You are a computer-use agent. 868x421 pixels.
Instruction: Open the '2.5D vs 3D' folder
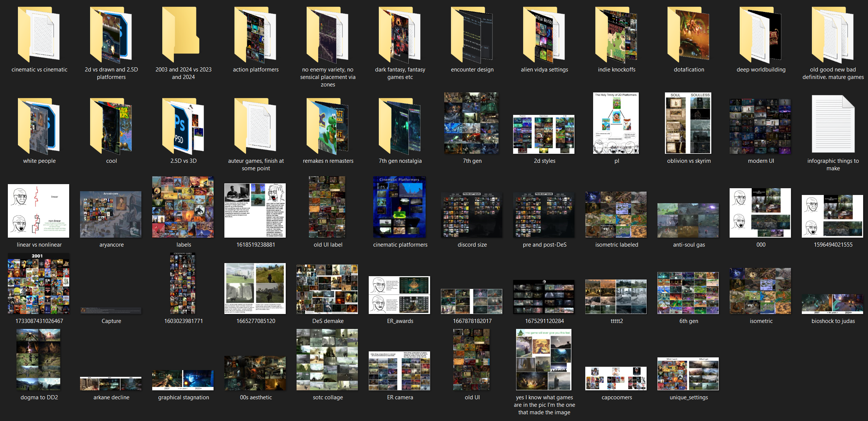tap(183, 126)
